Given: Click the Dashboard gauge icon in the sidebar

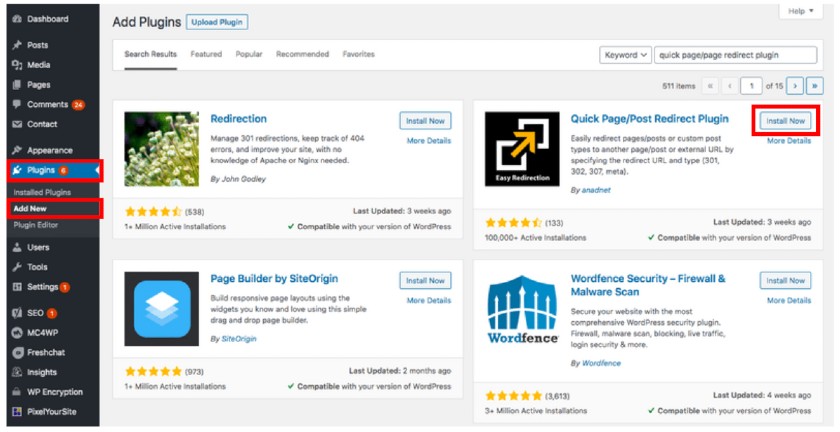Looking at the screenshot, I should [17, 19].
